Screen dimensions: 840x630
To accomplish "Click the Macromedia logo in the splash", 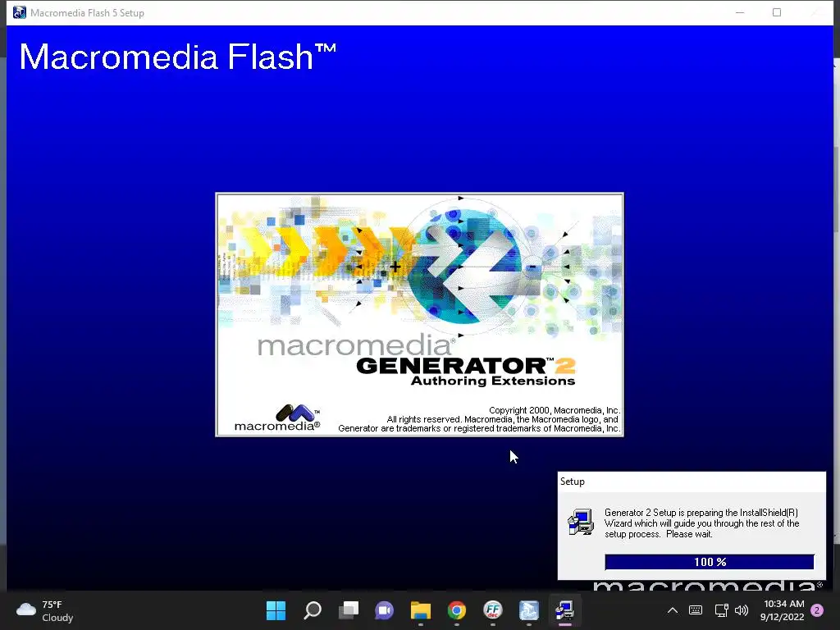I will (277, 418).
